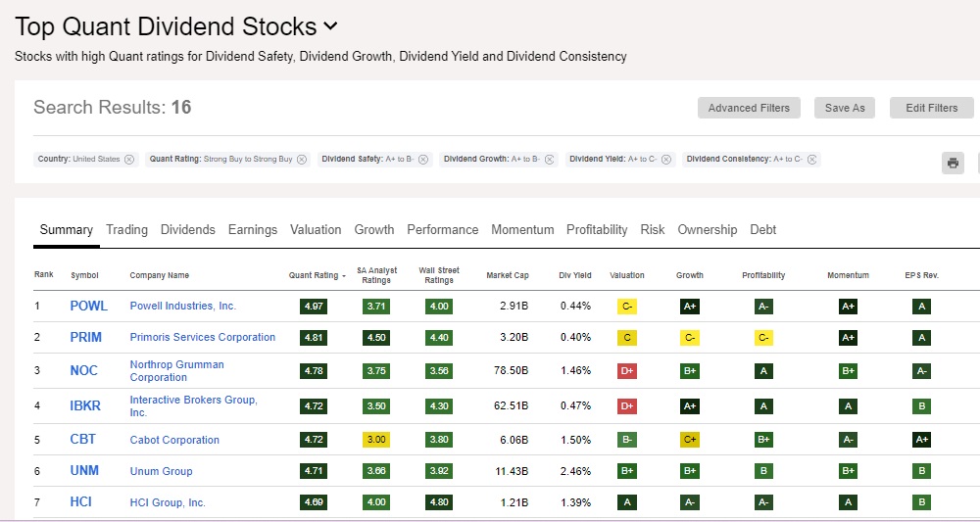
Task: Click the Save As button
Action: pos(845,108)
